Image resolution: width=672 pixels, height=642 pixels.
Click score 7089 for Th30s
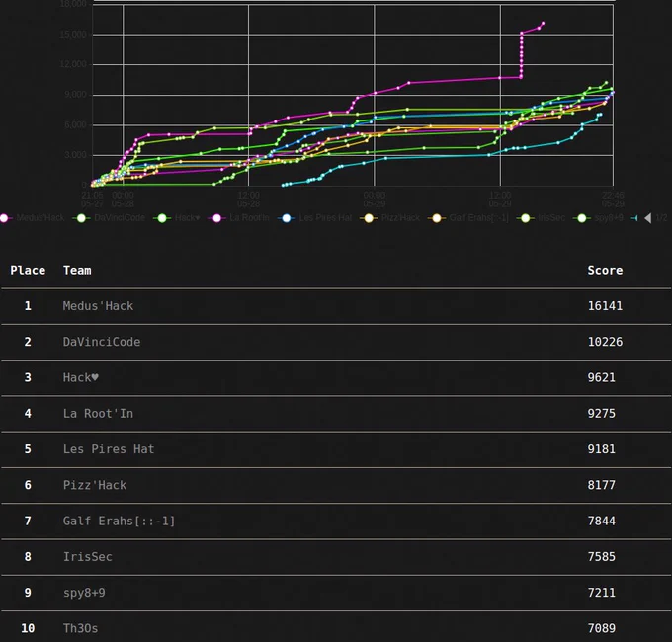(601, 628)
